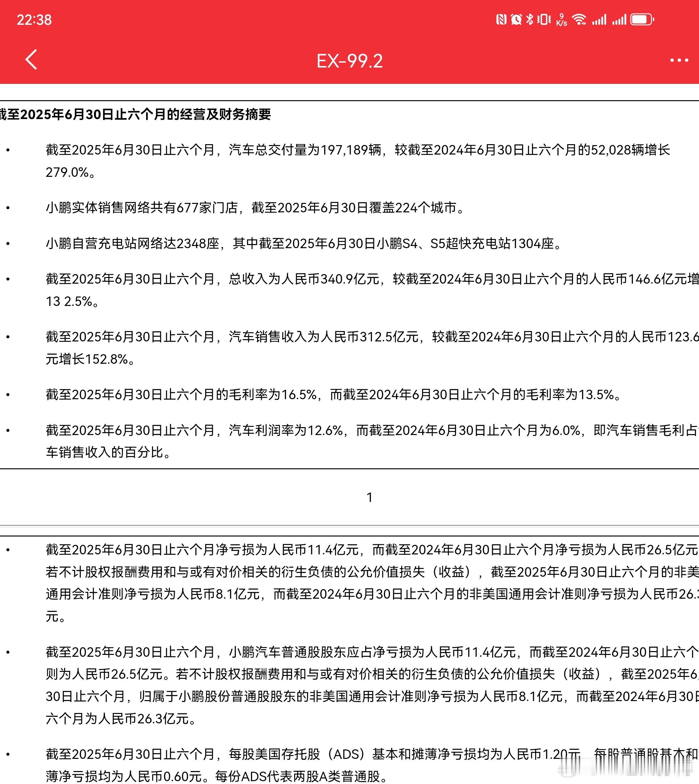The width and height of the screenshot is (699, 784).
Task: Tap the EX-99.2 document title
Action: [x=349, y=61]
